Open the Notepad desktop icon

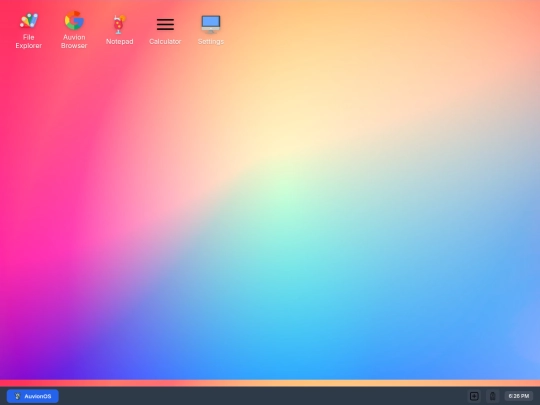coord(120,30)
